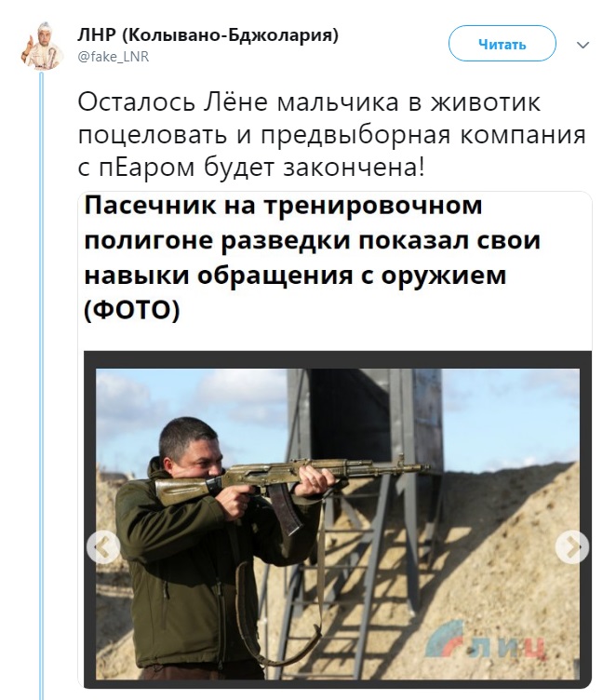Click the tweet text starting Осталось Лёне
616x700 pixels.
pos(331,134)
